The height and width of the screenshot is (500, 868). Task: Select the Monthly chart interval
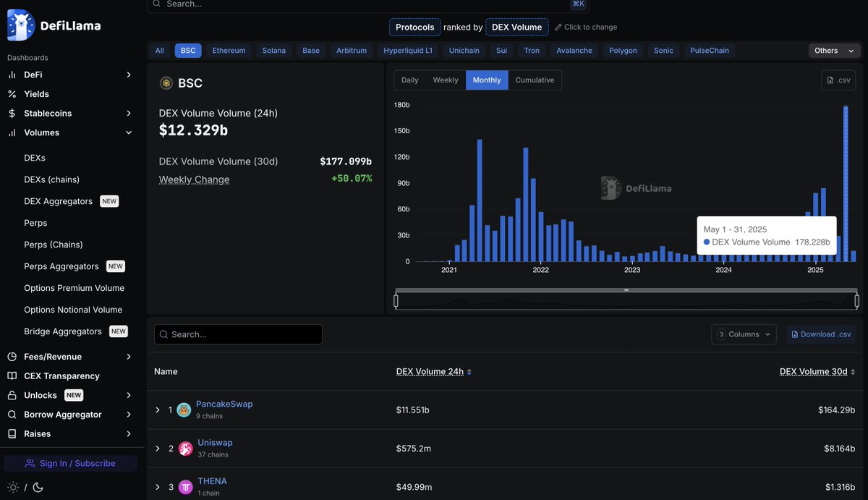(487, 80)
